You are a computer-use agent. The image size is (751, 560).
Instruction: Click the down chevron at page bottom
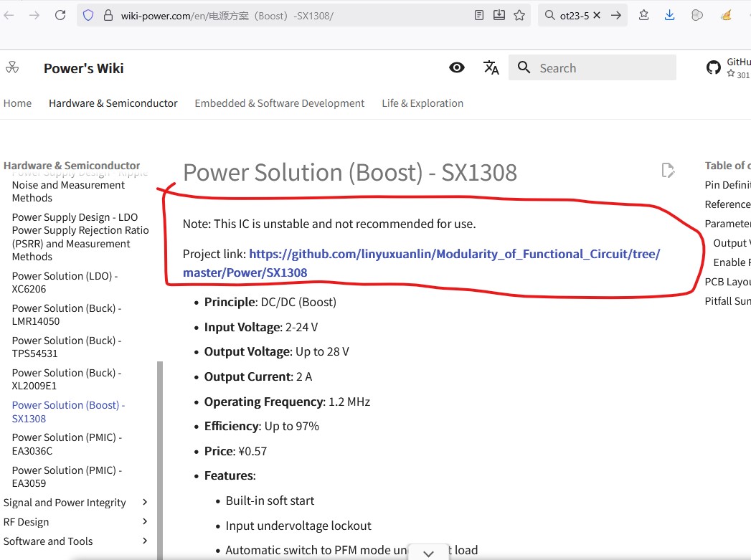click(428, 553)
